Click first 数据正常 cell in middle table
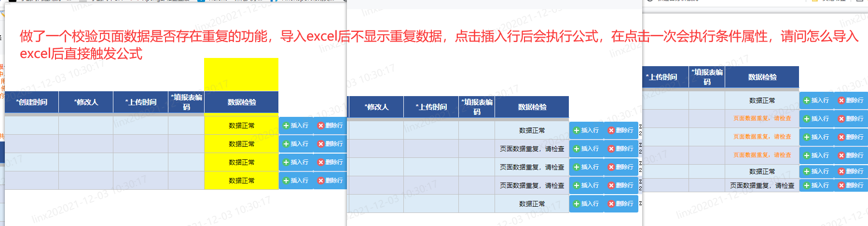This screenshot has height=226, width=868. point(532,130)
